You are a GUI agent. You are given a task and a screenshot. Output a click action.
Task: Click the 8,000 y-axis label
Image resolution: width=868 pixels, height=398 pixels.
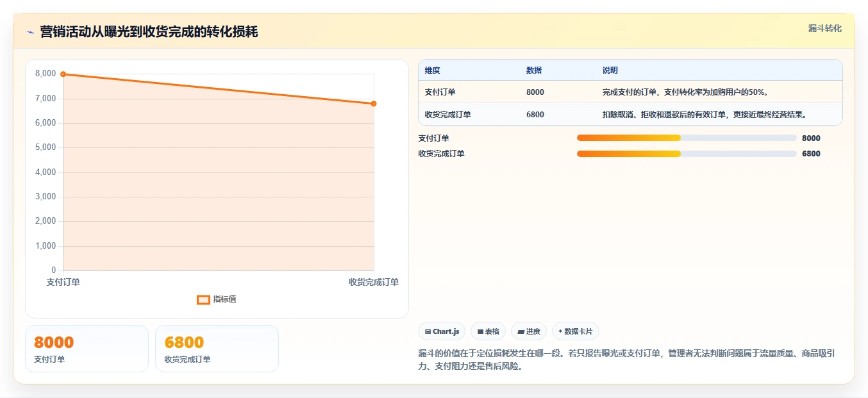click(46, 74)
